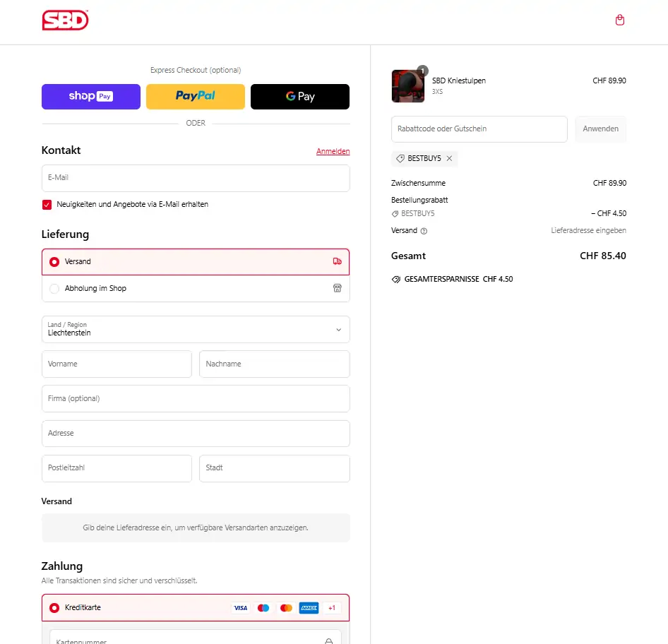Pay with PayPal express checkout
Image resolution: width=668 pixels, height=644 pixels.
(196, 97)
